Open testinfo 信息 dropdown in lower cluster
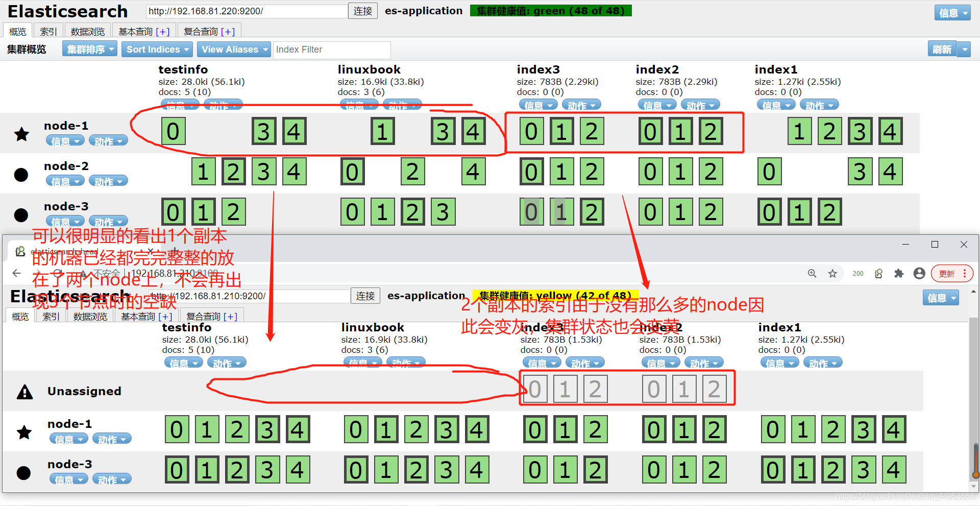 (184, 363)
